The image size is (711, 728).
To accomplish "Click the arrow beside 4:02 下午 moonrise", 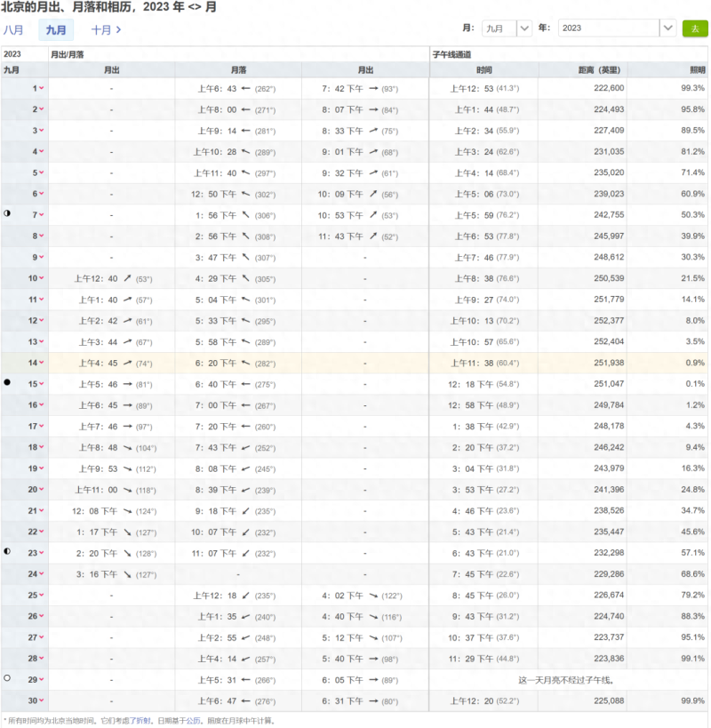I will (x=372, y=595).
